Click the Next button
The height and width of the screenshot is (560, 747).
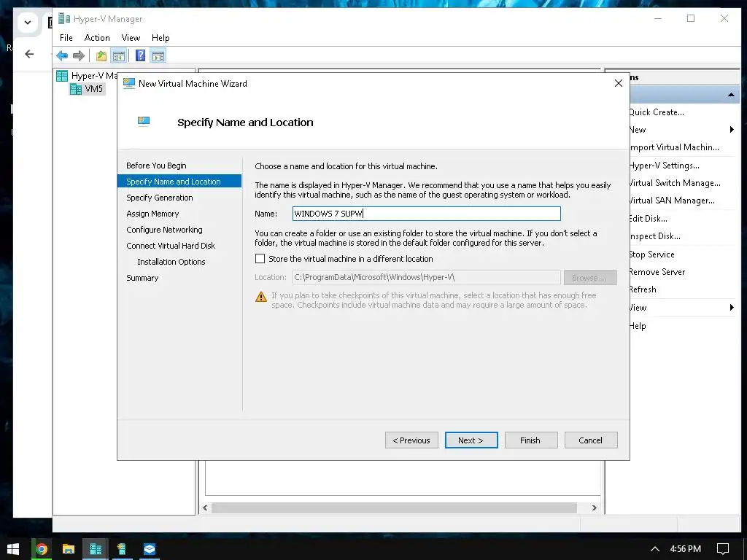pos(471,440)
